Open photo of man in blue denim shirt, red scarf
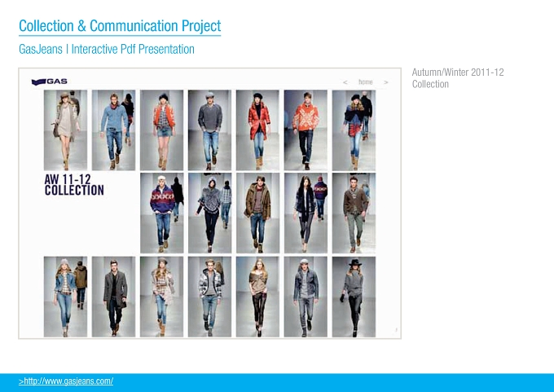This screenshot has width=554, height=392. coord(113,130)
